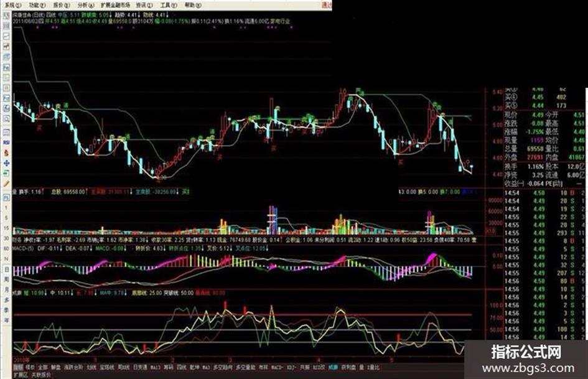Select the N custom period button
Screen dimensions: 588x379
click(x=6, y=259)
